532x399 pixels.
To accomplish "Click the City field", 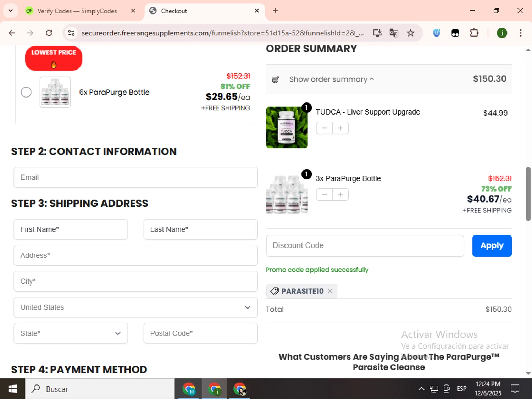I will 135,281.
